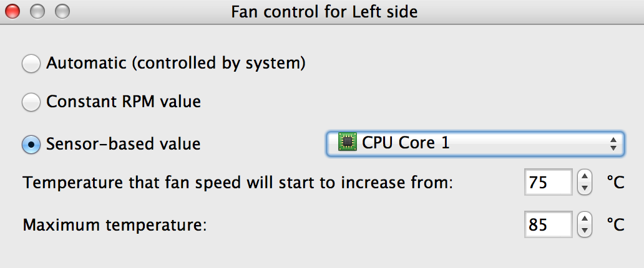Click the °C unit beside the 75 field

(x=615, y=183)
